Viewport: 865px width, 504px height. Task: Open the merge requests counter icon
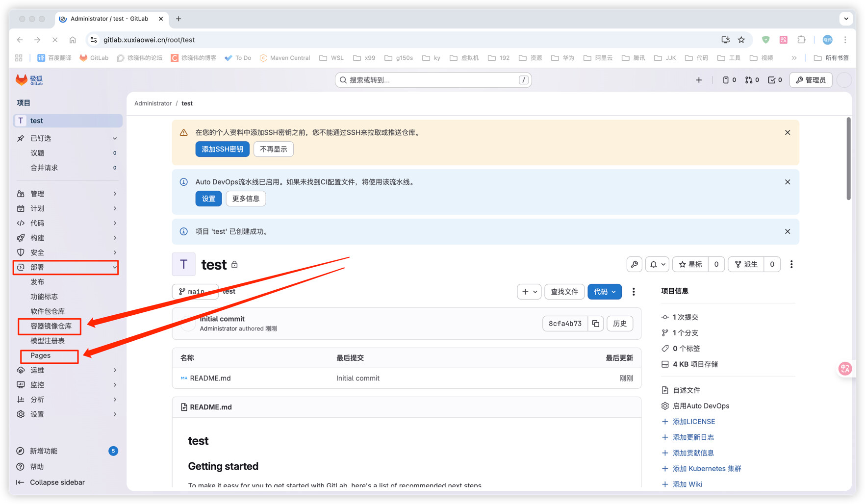click(x=752, y=80)
